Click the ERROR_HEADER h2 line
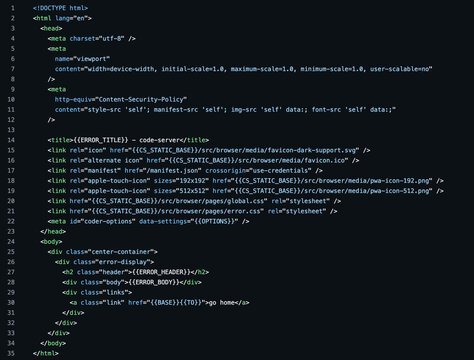Viewport: 474px width, 360px height. pyautogui.click(x=136, y=272)
